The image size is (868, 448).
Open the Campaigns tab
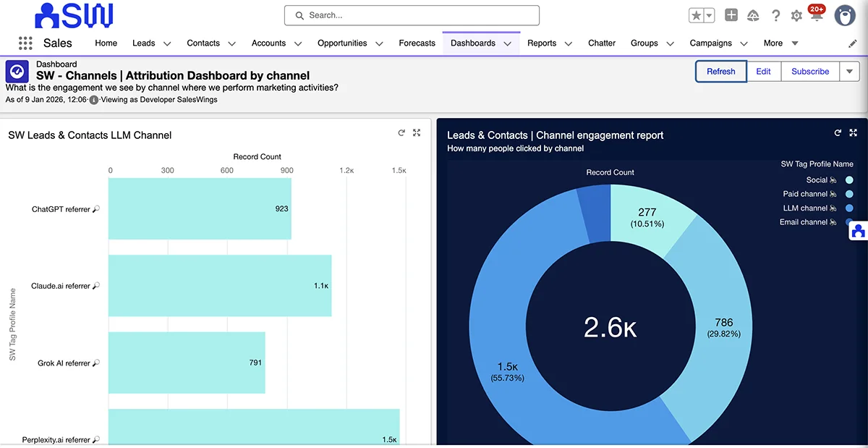pyautogui.click(x=711, y=43)
